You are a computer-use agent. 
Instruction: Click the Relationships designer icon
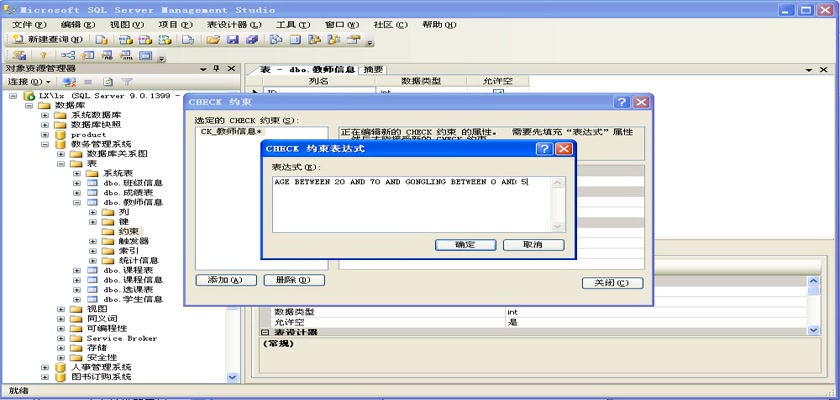68,55
